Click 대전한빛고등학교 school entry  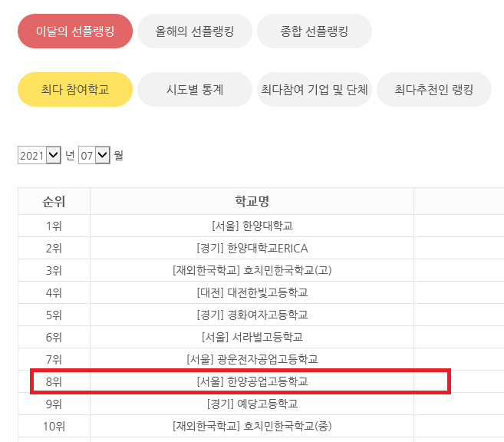click(252, 292)
